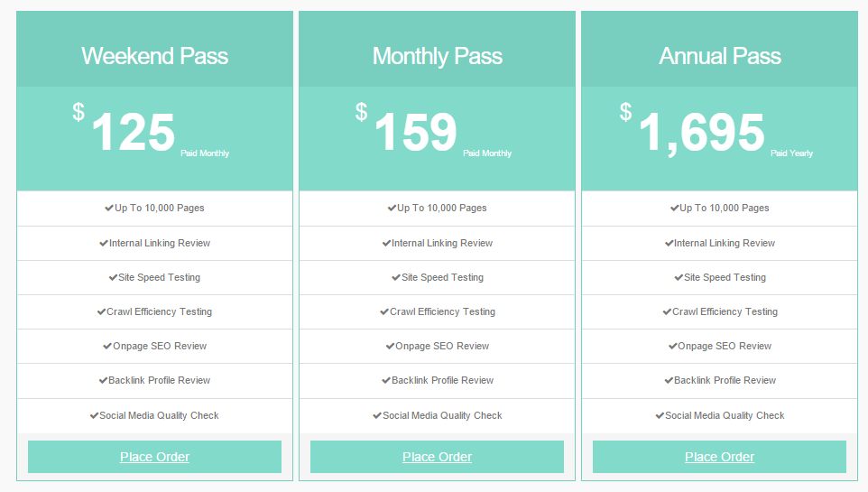Click checkmark beside Monthly Pass Internal Linking Review

tap(386, 244)
